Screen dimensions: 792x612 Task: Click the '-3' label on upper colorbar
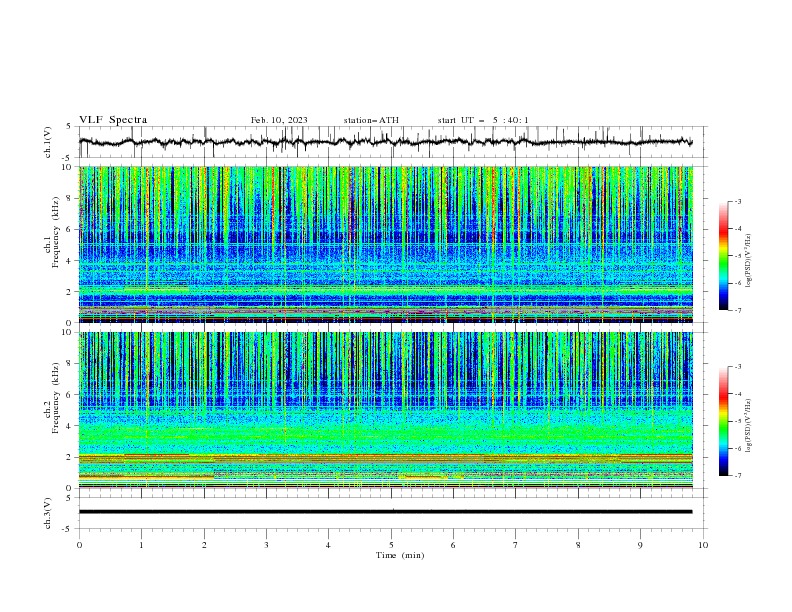click(737, 201)
